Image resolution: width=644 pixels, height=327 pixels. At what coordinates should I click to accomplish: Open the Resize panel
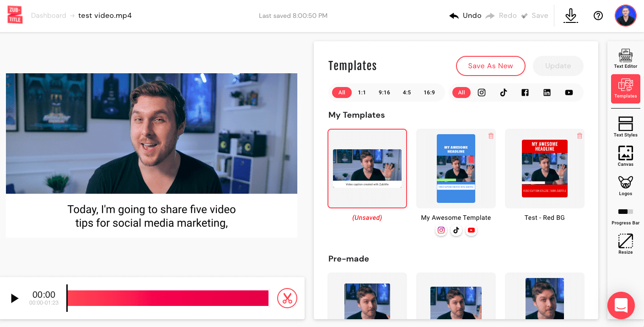click(626, 244)
